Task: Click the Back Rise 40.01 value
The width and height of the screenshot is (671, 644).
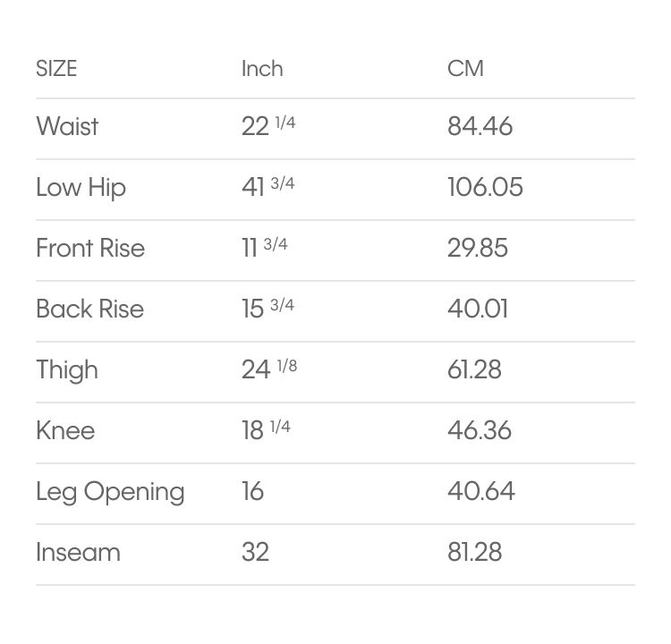Action: 478,309
